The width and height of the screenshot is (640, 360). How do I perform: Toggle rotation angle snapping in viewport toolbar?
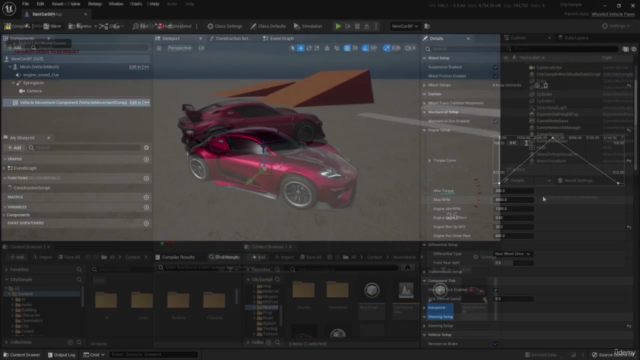coord(365,48)
